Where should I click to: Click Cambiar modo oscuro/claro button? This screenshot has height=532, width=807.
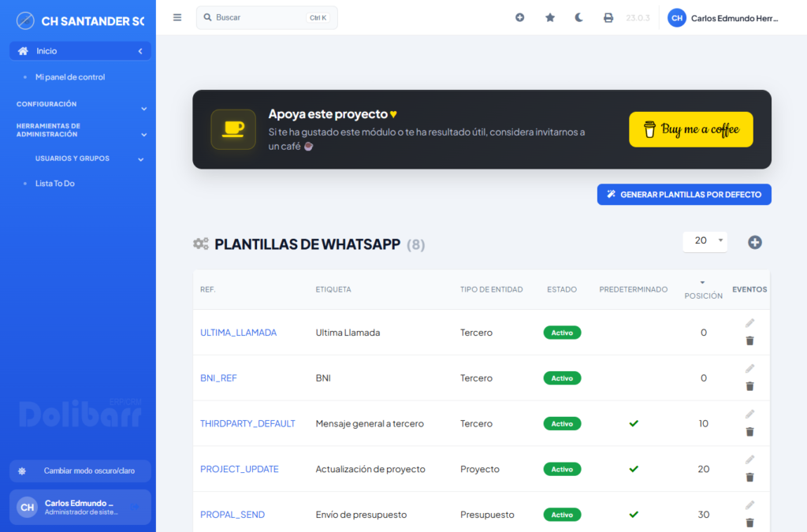coord(80,471)
